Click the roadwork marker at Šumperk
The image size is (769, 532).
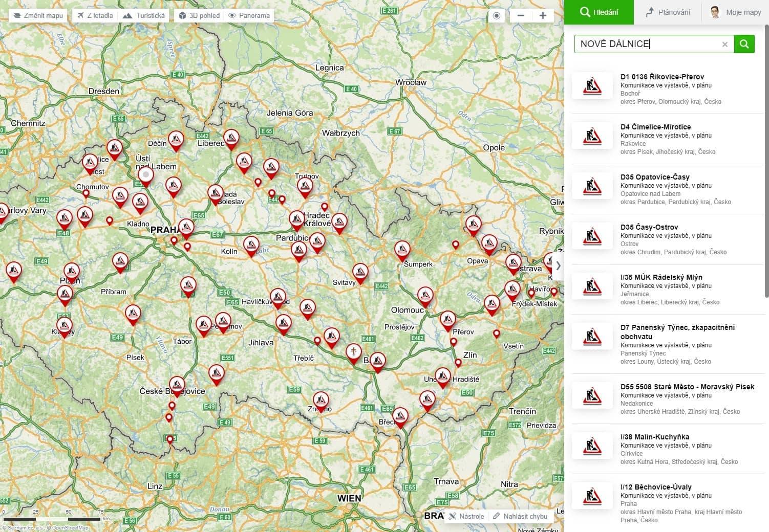[x=402, y=251]
